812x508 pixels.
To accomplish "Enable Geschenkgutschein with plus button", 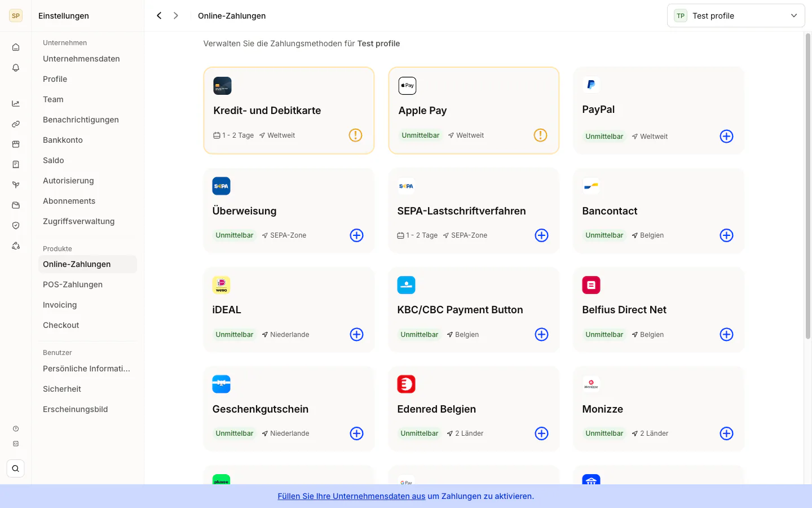I will point(356,433).
